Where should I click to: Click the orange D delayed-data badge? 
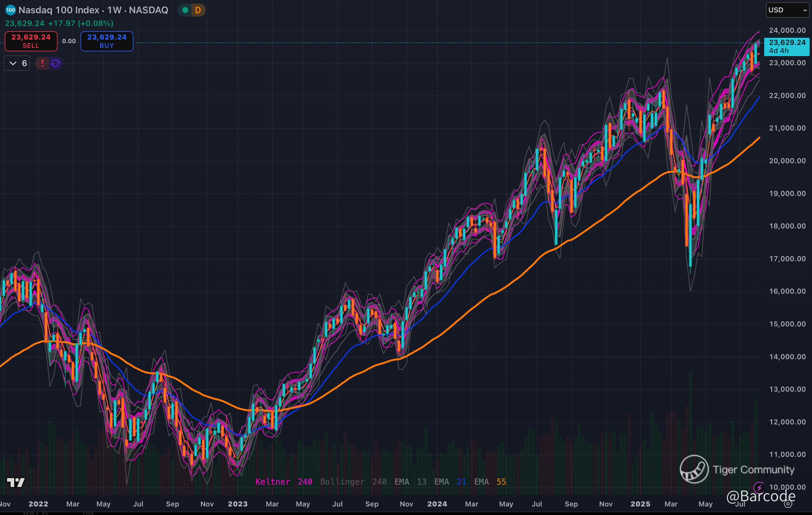pyautogui.click(x=198, y=10)
